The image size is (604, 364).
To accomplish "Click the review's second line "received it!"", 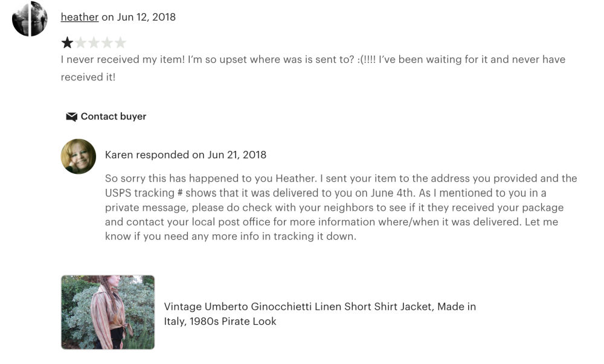I will (x=88, y=77).
